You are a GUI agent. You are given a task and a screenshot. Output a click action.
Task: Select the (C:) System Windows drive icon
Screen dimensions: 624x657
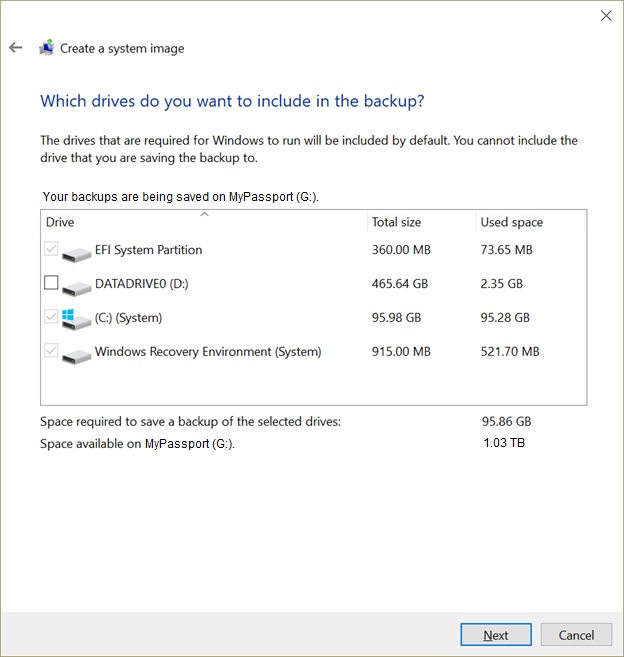pos(76,320)
